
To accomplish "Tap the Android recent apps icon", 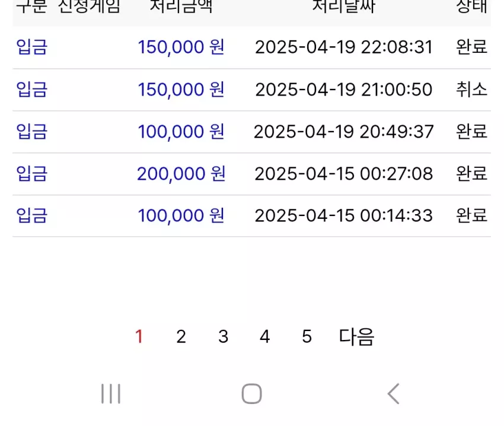I will tap(110, 393).
